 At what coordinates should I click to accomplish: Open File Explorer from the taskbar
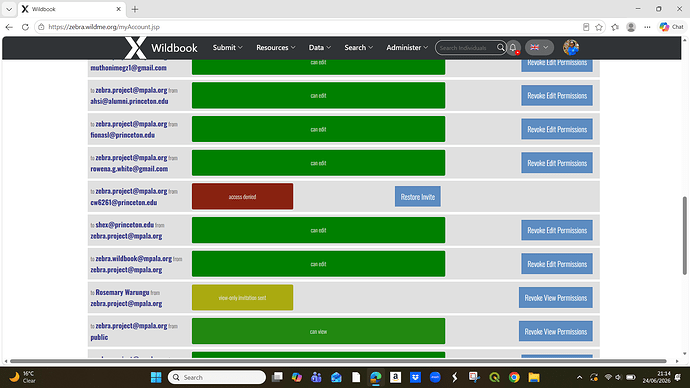534,377
